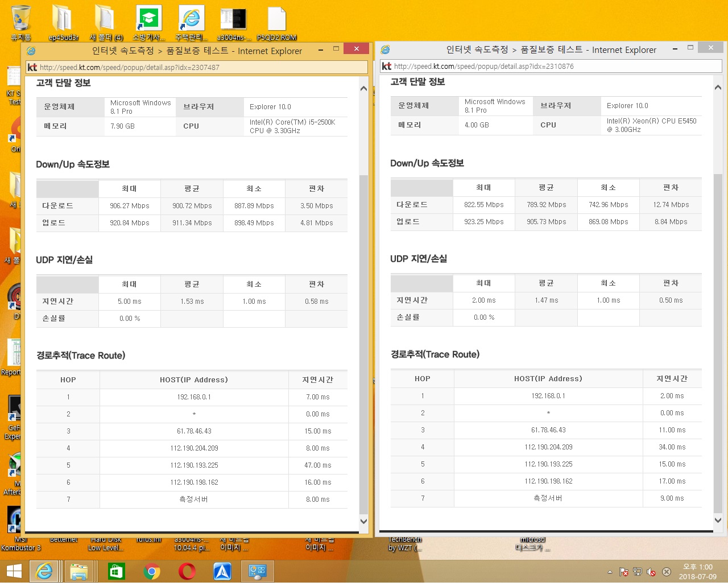Launch Opera browser from the taskbar
Image resolution: width=728 pixels, height=586 pixels.
(x=187, y=571)
